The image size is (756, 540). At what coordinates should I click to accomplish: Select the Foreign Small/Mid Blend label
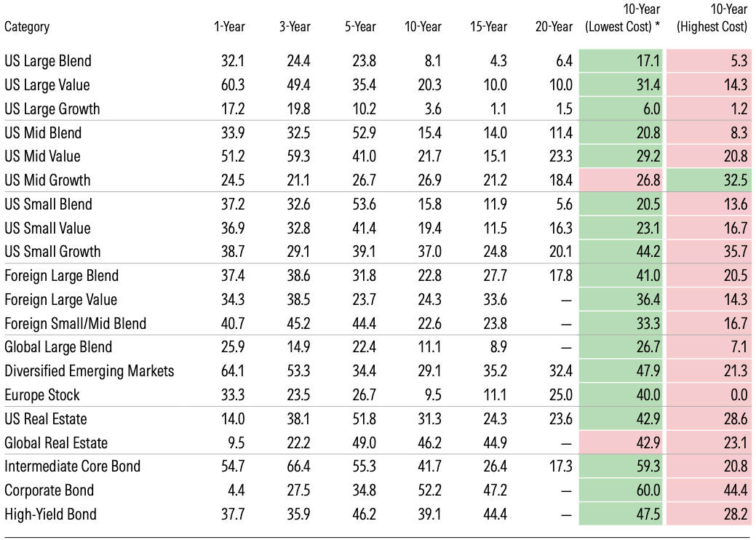pos(75,323)
